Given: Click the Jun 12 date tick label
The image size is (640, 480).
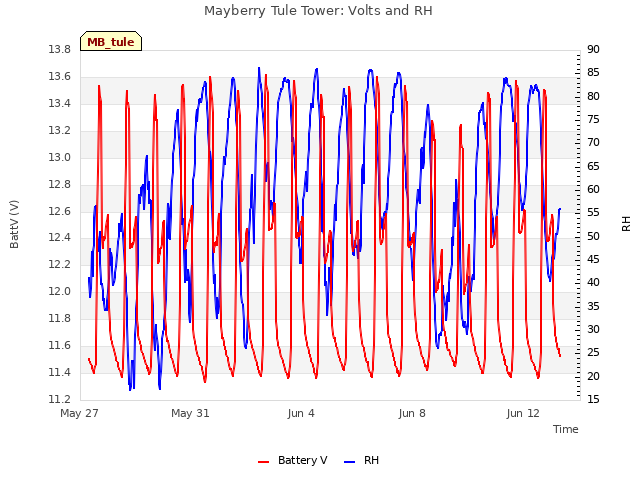Looking at the screenshot, I should (x=523, y=413).
